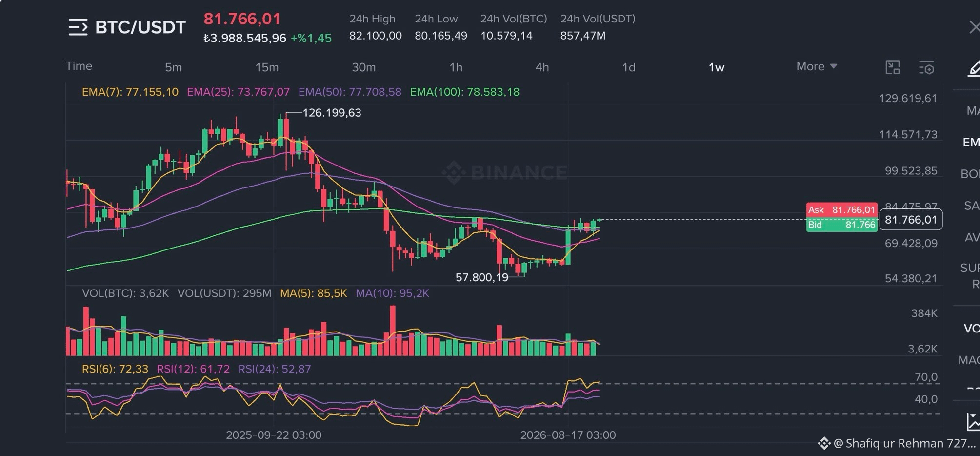Click the chart view icon at bottom right
This screenshot has height=456, width=980.
(x=974, y=421)
